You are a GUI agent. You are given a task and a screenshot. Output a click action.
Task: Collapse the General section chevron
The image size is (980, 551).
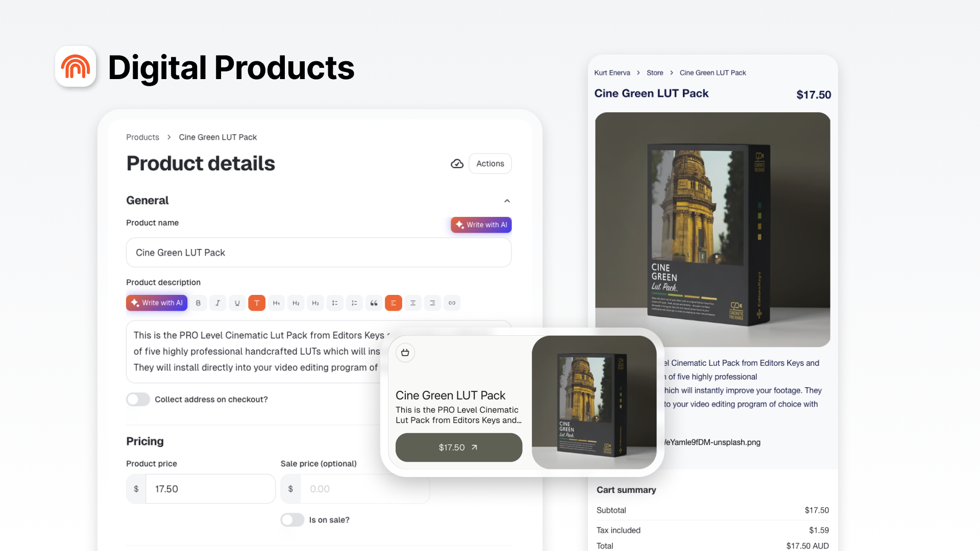click(507, 201)
